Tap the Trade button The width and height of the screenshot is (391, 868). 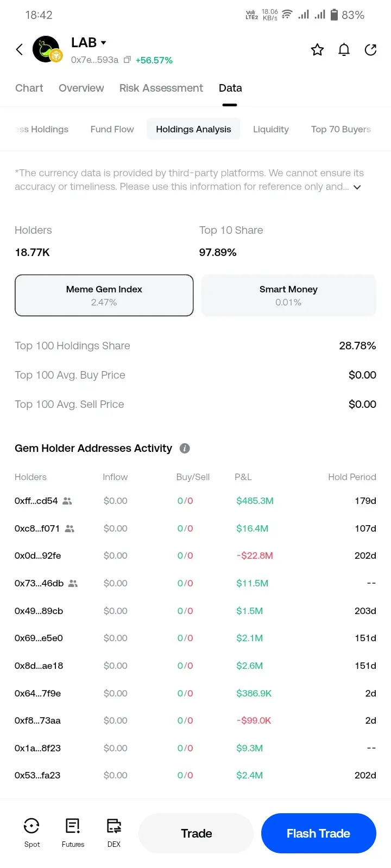tap(196, 833)
